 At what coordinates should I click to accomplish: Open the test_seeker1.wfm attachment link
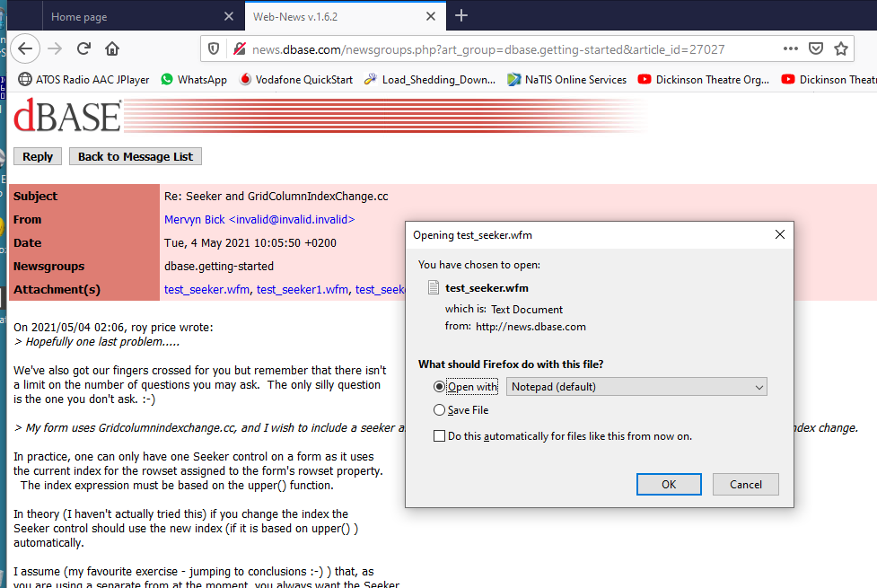coord(303,289)
